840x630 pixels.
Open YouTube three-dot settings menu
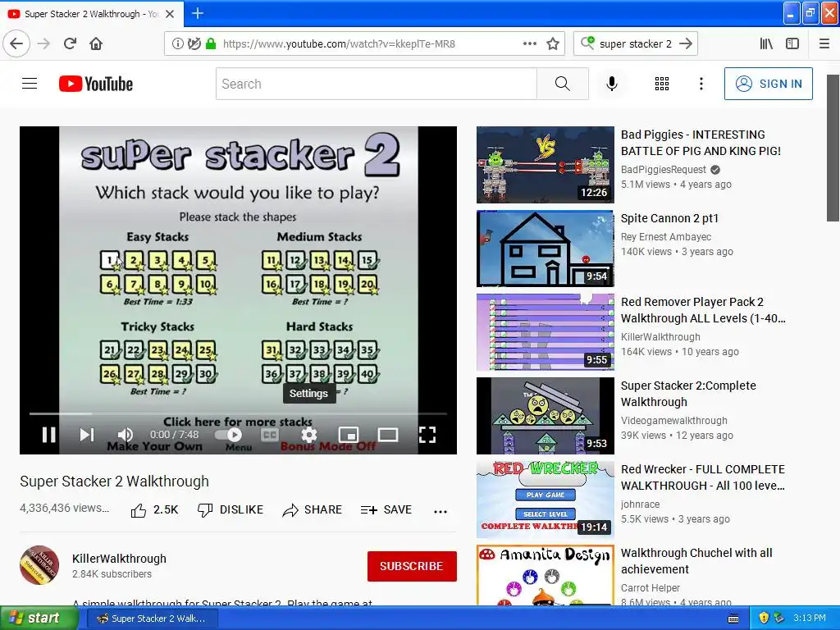coord(701,84)
